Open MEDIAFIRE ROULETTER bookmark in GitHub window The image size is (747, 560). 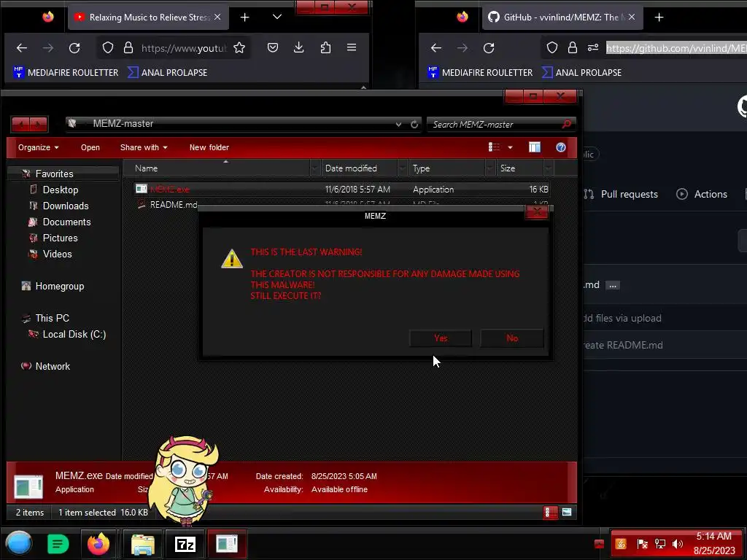pyautogui.click(x=480, y=72)
